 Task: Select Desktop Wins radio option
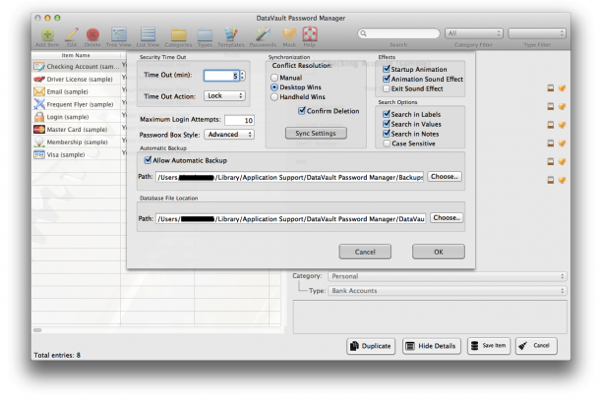pyautogui.click(x=274, y=87)
